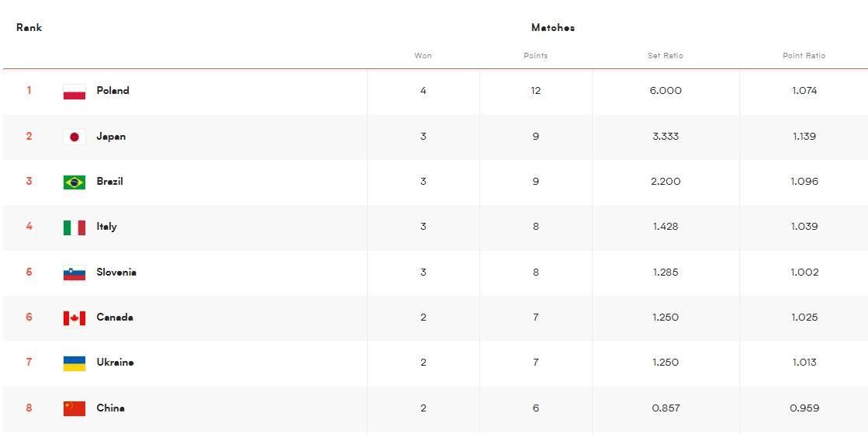Sort by the Points column header
Screen dimensions: 868x434
[535, 55]
